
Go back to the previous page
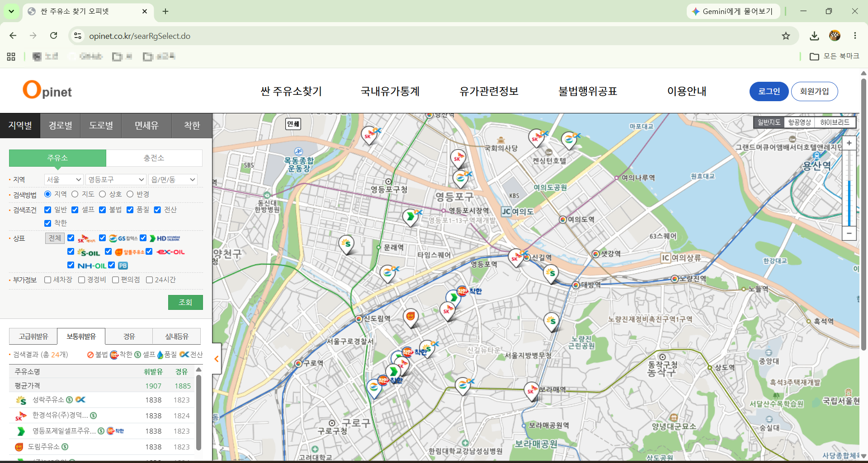tap(13, 36)
